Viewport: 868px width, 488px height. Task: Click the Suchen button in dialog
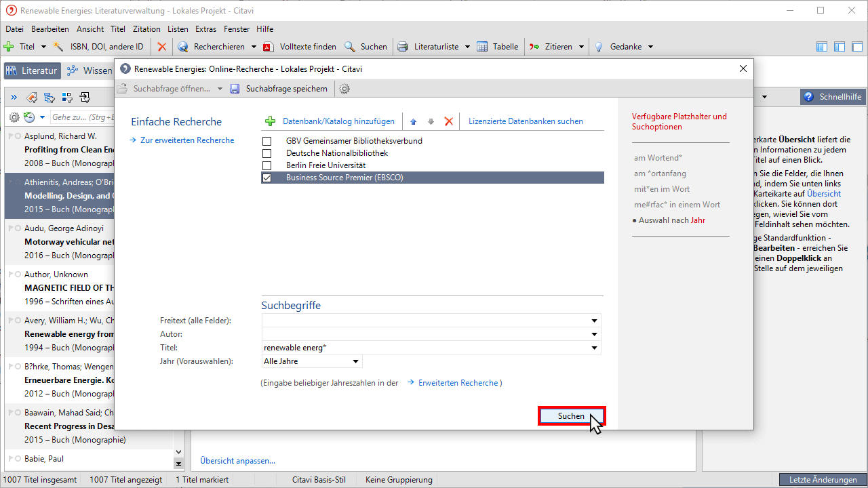point(571,416)
